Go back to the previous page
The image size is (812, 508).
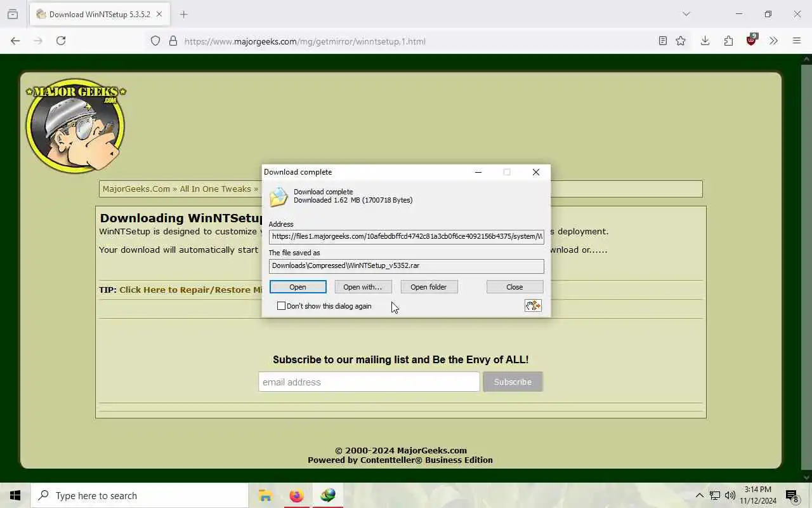point(15,41)
